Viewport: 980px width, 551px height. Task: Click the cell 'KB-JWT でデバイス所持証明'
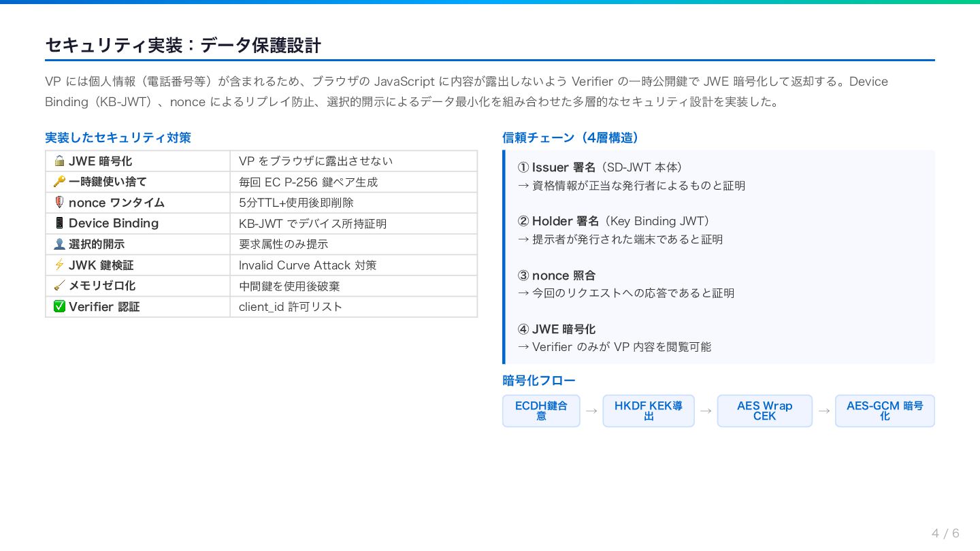354,223
